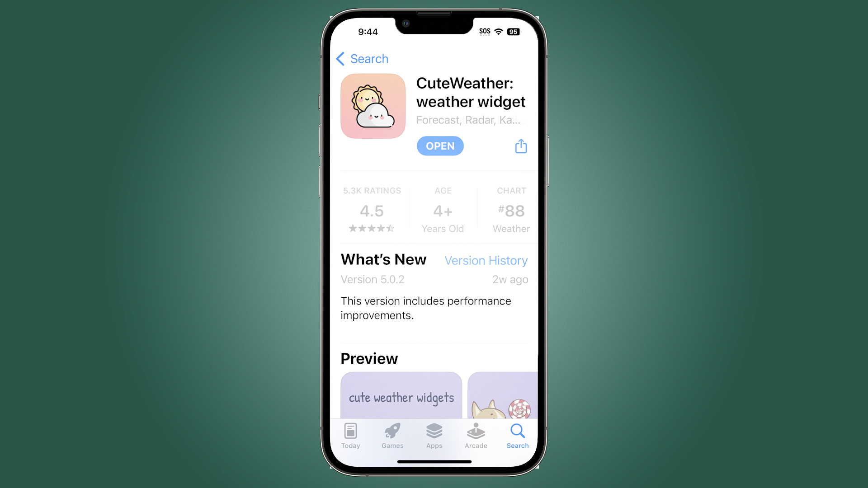This screenshot has width=868, height=488.
Task: Tap the Games tab icon
Action: (x=392, y=435)
